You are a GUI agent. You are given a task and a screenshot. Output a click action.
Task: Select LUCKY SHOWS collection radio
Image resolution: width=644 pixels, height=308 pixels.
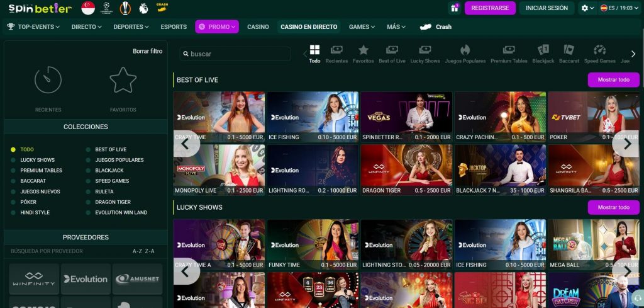coord(13,160)
